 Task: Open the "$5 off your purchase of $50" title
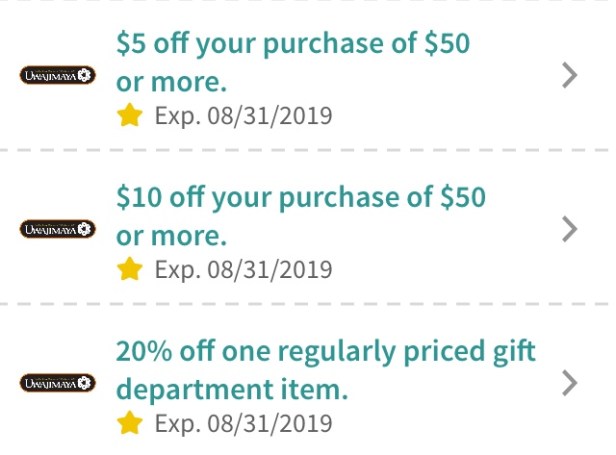pyautogui.click(x=293, y=44)
